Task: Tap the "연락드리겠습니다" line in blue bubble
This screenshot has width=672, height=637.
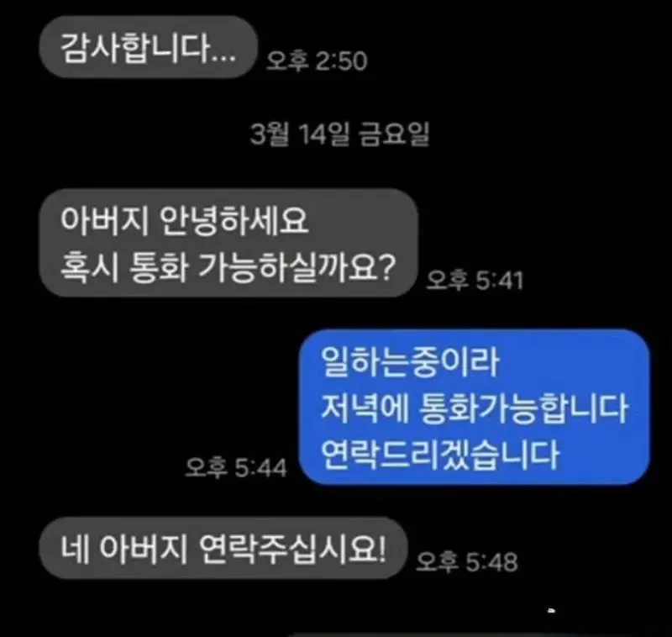Action: 440,455
